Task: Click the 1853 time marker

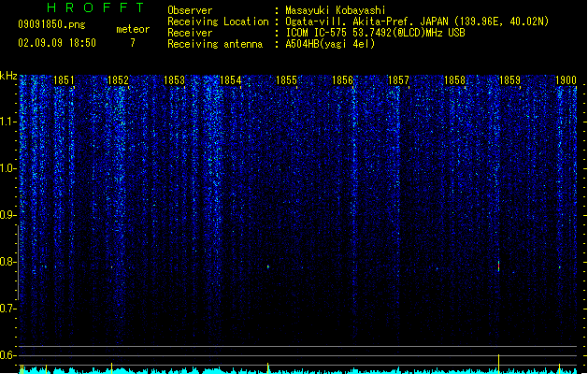Action: coord(175,80)
